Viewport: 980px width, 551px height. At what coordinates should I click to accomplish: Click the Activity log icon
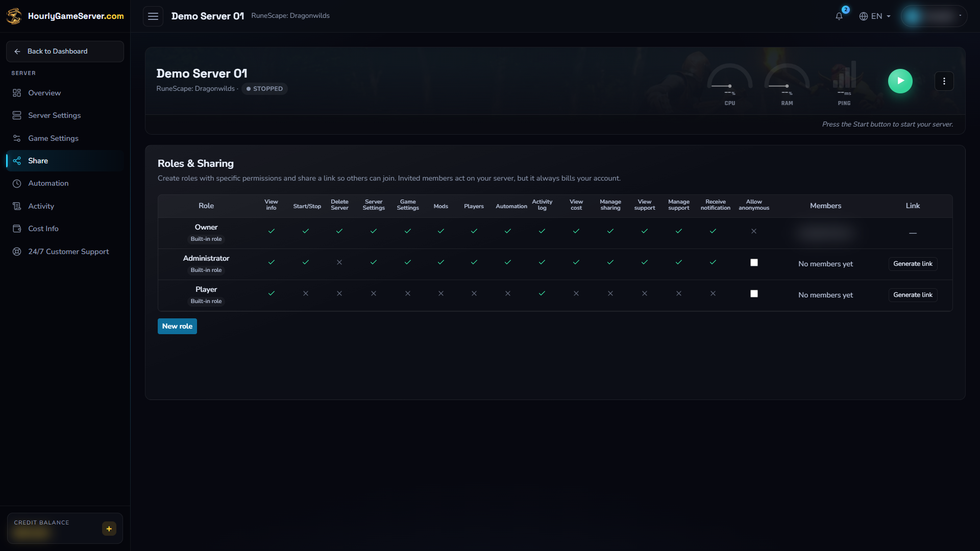click(17, 206)
